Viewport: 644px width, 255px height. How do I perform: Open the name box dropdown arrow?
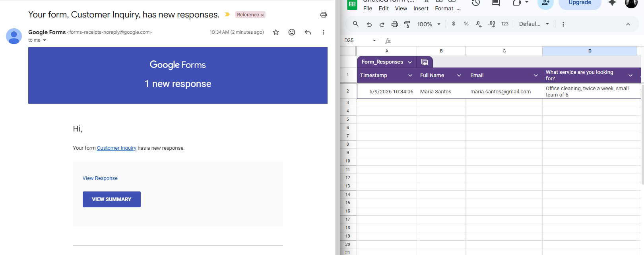tap(374, 41)
